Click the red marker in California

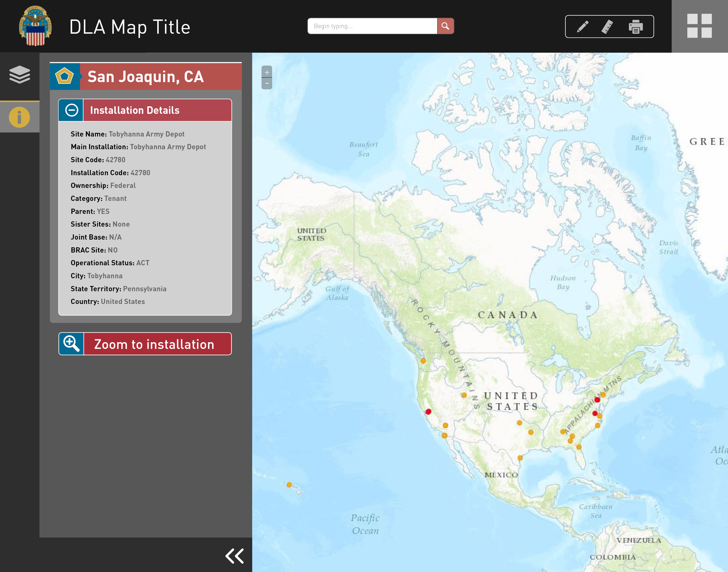[x=428, y=412]
